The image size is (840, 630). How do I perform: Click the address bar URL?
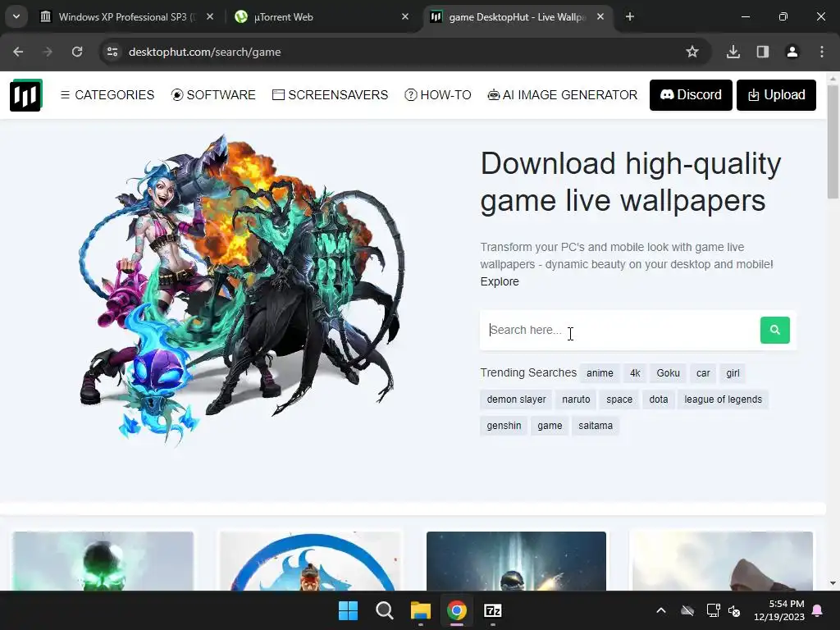click(x=204, y=52)
